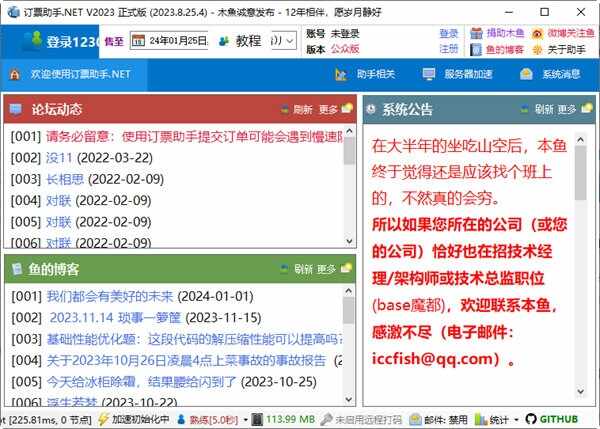This screenshot has width=600, height=429.
Task: Open folder icon in 论坛动态 header
Action: point(347,109)
